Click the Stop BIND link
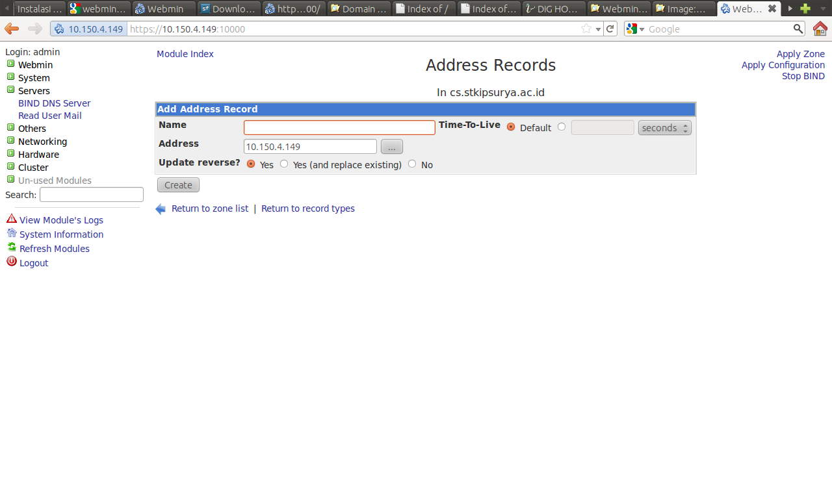 coord(803,76)
